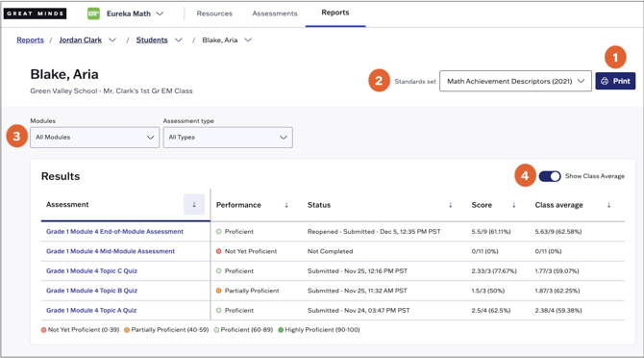This screenshot has width=644, height=358.
Task: Click the 1.87/3 (62.25%) class average cell
Action: pos(557,291)
